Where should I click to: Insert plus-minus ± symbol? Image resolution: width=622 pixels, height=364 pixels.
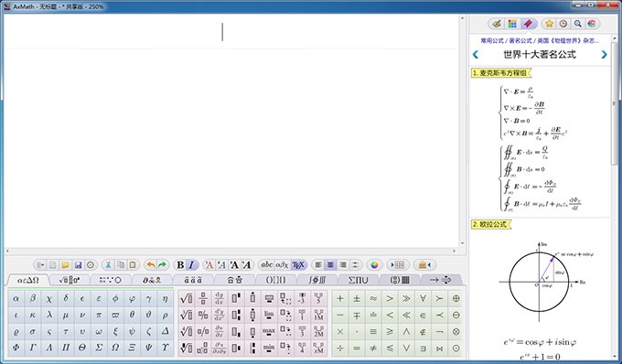tap(357, 298)
